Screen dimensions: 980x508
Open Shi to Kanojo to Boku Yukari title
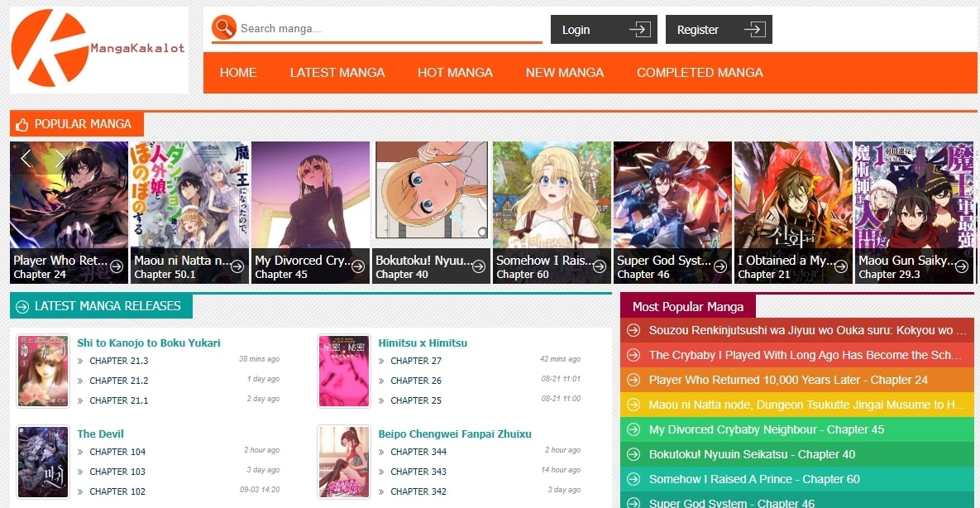[x=149, y=343]
